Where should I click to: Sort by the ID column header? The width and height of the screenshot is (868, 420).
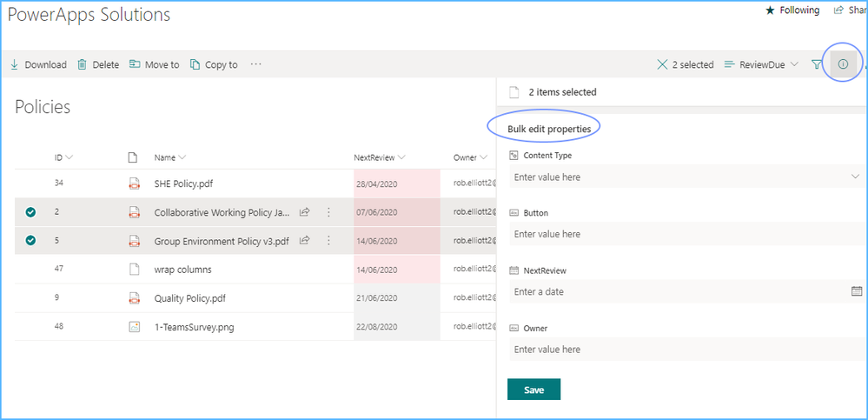(x=63, y=157)
